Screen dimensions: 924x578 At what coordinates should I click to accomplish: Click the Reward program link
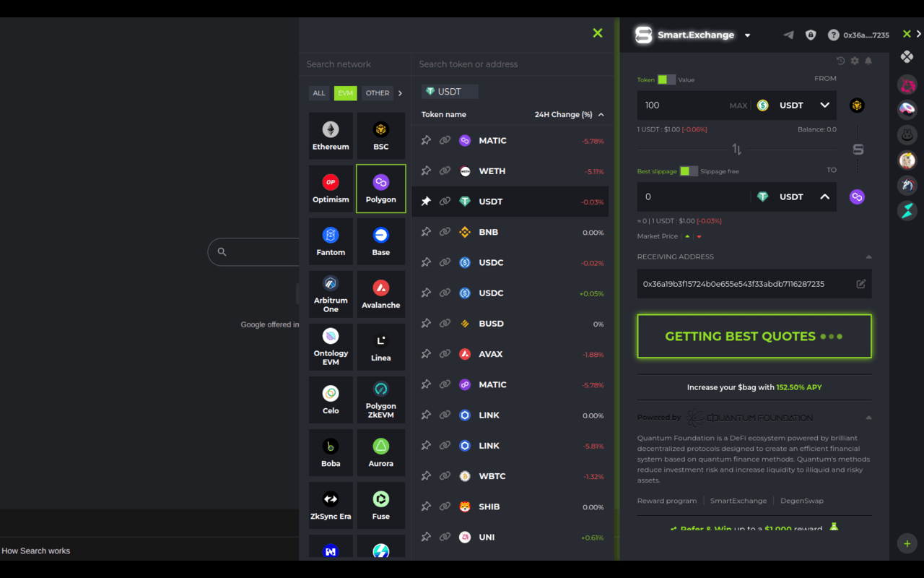click(667, 500)
